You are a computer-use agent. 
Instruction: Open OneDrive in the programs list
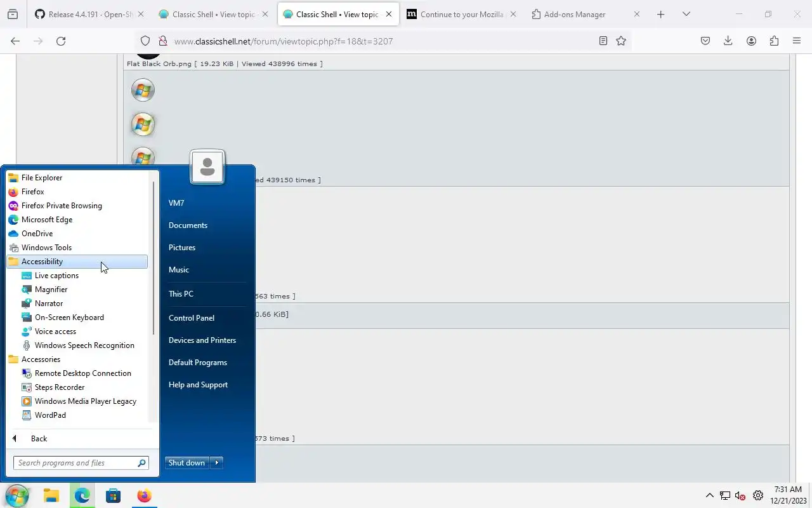(77, 234)
